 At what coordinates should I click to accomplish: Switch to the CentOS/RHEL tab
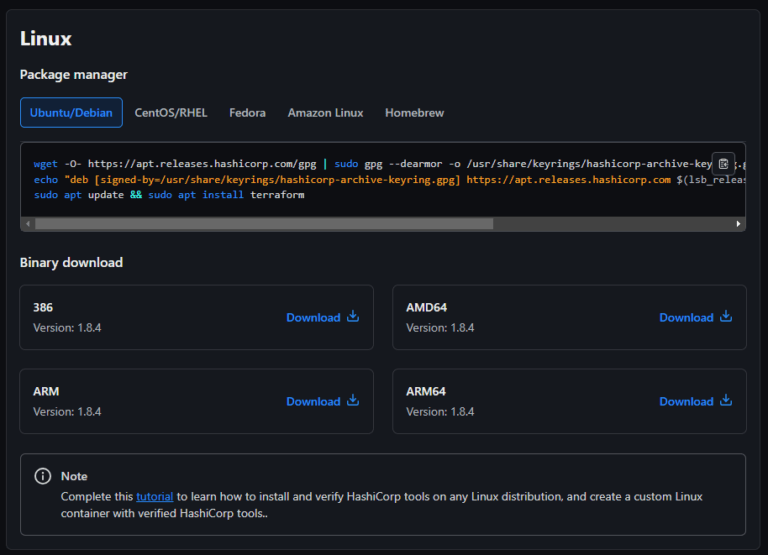tap(171, 113)
